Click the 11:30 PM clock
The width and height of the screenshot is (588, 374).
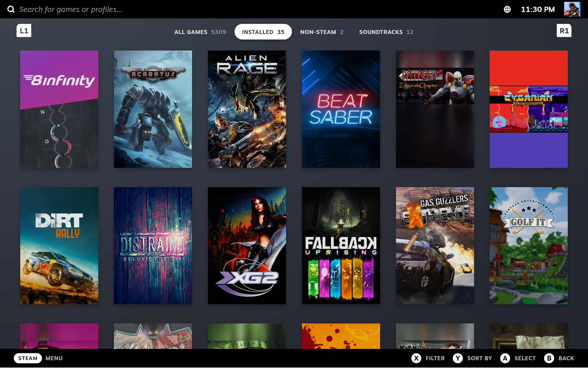click(x=538, y=9)
